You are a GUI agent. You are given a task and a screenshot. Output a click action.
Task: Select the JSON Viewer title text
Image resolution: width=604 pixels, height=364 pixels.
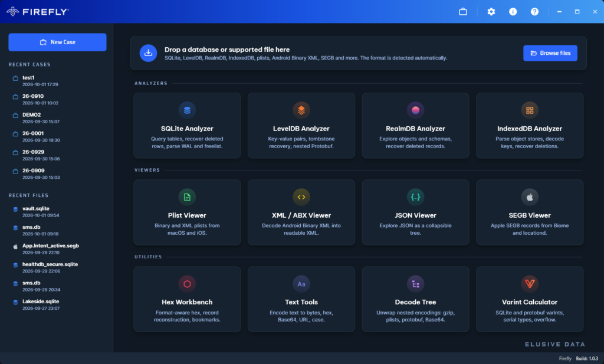click(x=415, y=215)
